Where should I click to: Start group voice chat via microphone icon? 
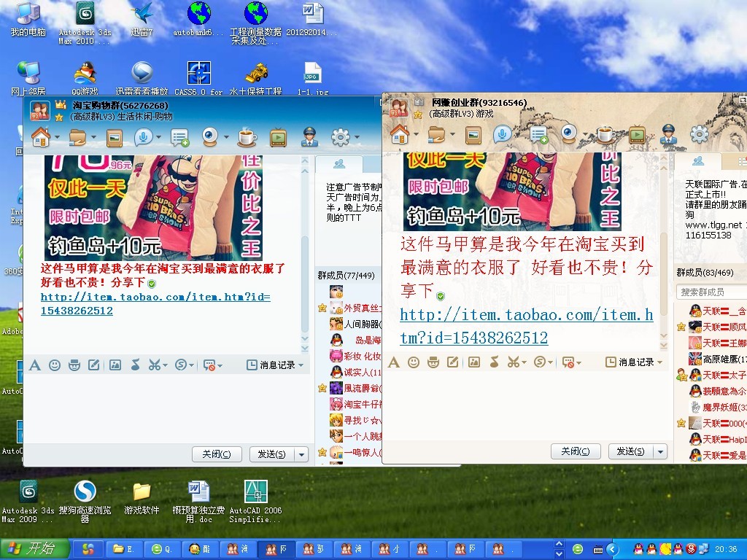tap(502, 134)
